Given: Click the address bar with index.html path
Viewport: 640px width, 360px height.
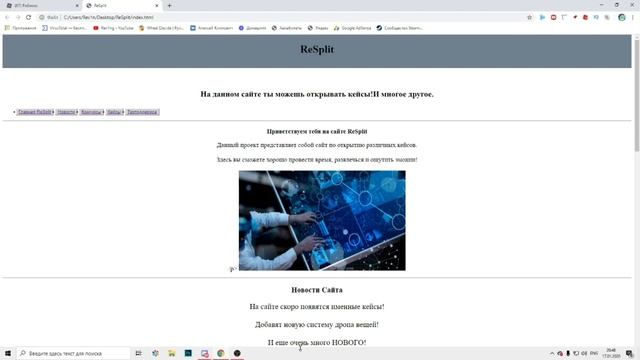Looking at the screenshot, I should tap(282, 17).
